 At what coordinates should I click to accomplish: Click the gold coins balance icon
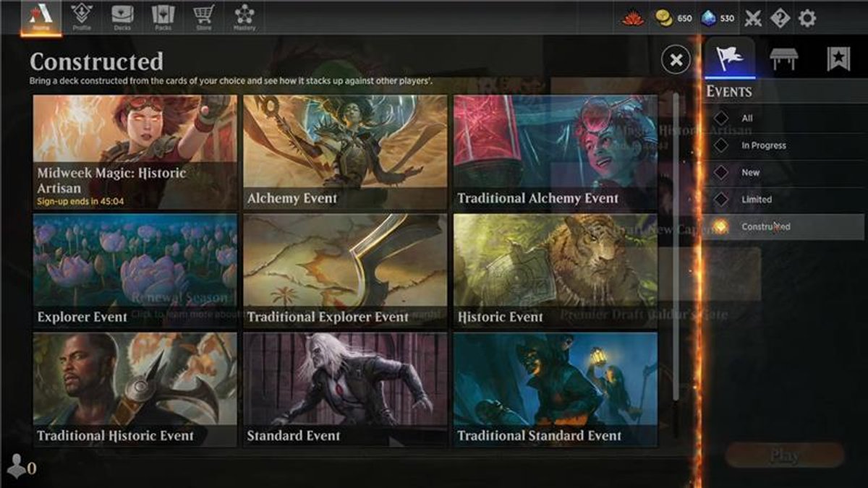coord(665,18)
